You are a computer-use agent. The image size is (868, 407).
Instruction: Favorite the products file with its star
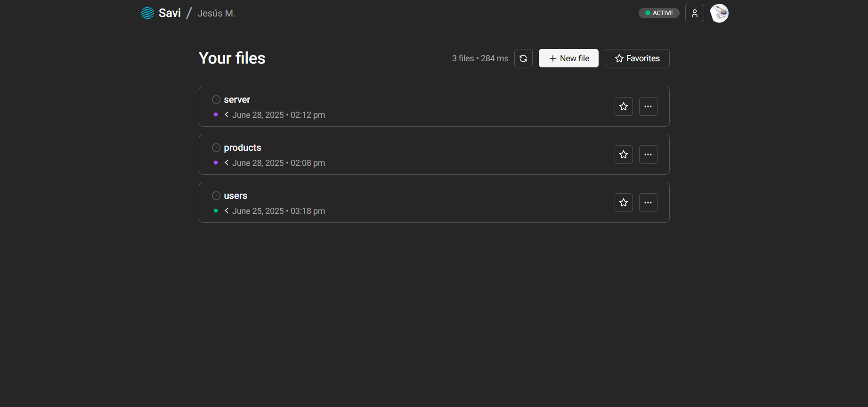coord(624,155)
